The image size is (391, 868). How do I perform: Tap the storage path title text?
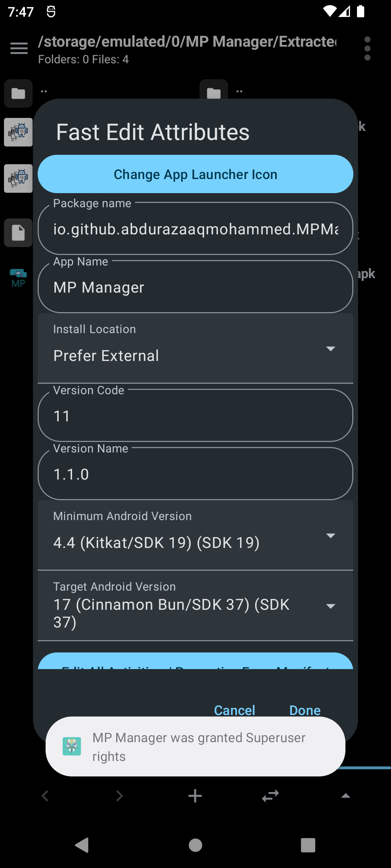[x=187, y=42]
